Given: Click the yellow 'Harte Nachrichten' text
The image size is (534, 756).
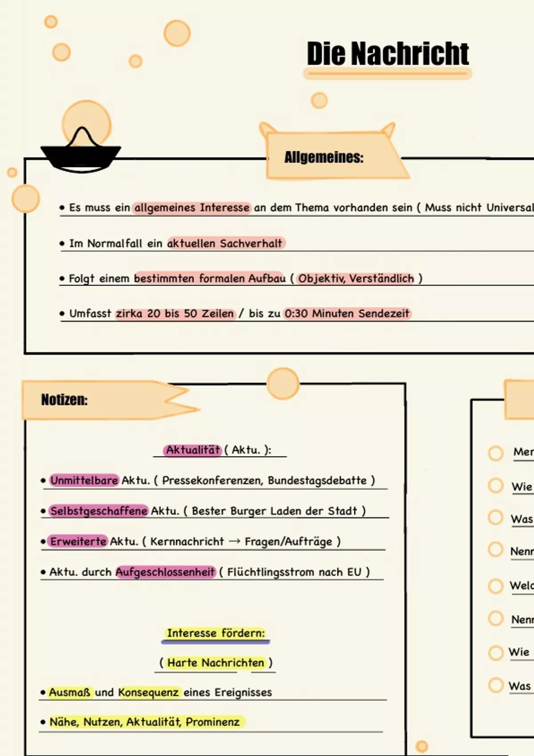Looking at the screenshot, I should click(216, 663).
